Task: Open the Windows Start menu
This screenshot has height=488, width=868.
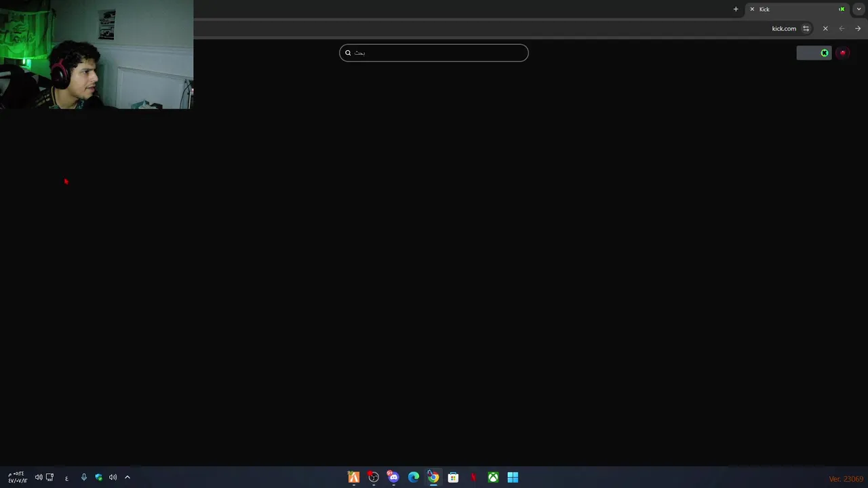Action: pos(513,477)
